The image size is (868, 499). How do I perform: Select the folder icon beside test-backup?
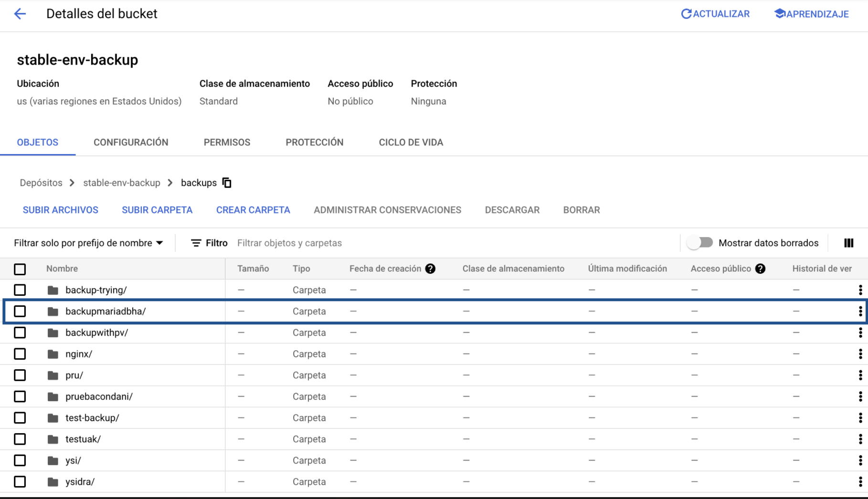click(x=53, y=417)
